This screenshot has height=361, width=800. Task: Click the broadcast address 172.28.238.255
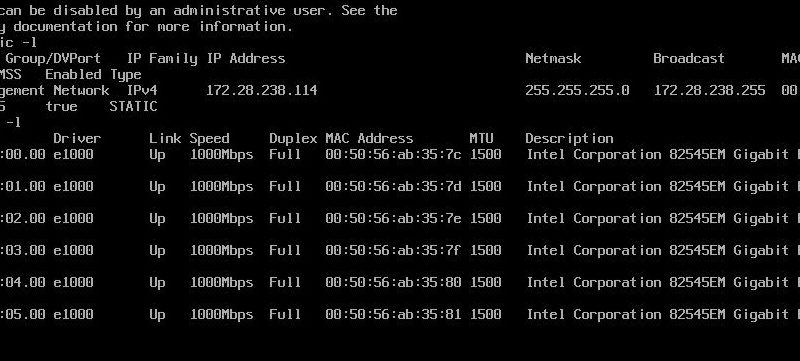(710, 91)
